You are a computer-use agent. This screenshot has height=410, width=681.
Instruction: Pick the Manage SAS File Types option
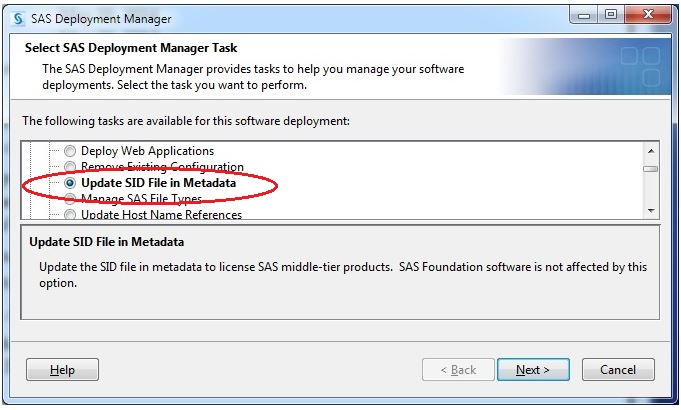70,199
